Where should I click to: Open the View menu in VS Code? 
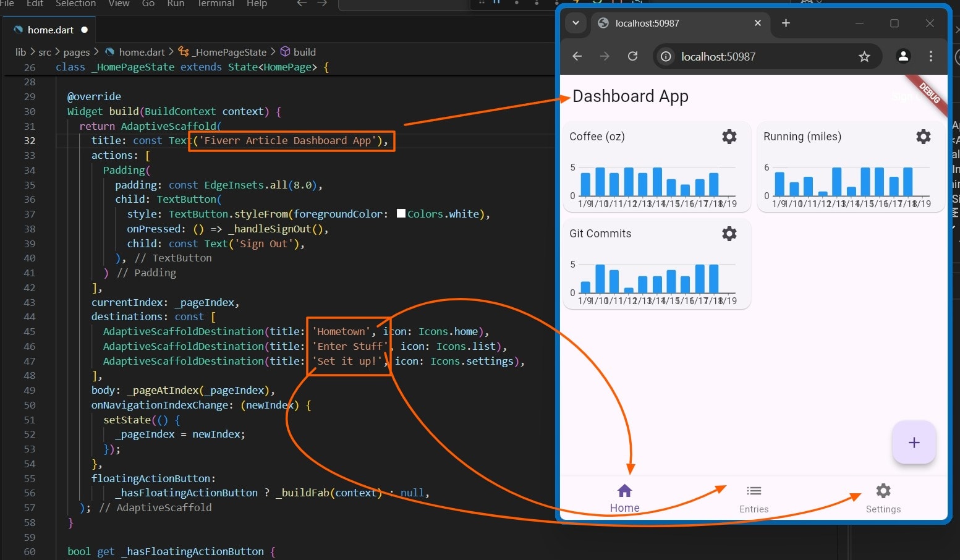(x=119, y=4)
